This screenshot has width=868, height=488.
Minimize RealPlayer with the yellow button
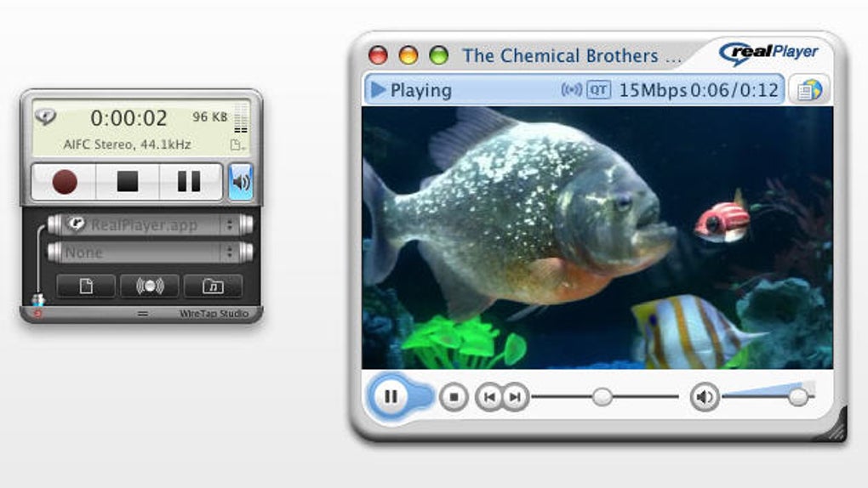pos(408,55)
